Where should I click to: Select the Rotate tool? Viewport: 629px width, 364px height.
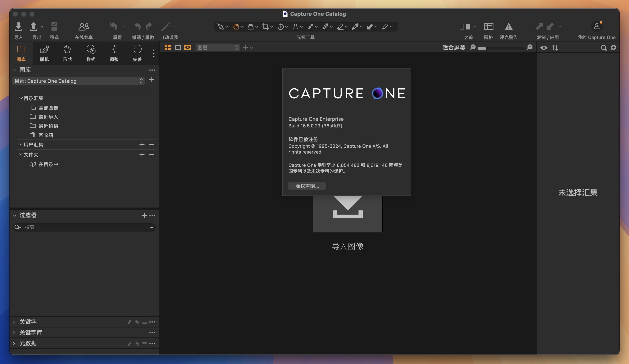point(280,26)
